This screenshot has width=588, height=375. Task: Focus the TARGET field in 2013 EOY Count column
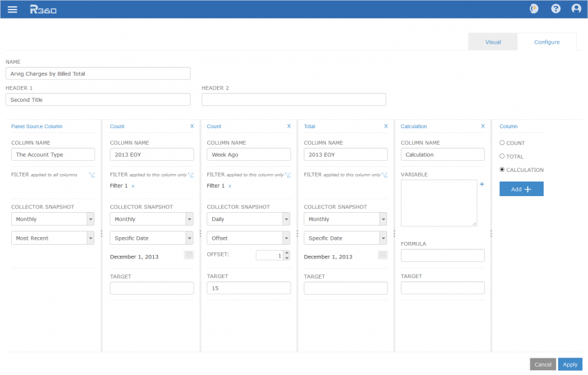pos(152,288)
